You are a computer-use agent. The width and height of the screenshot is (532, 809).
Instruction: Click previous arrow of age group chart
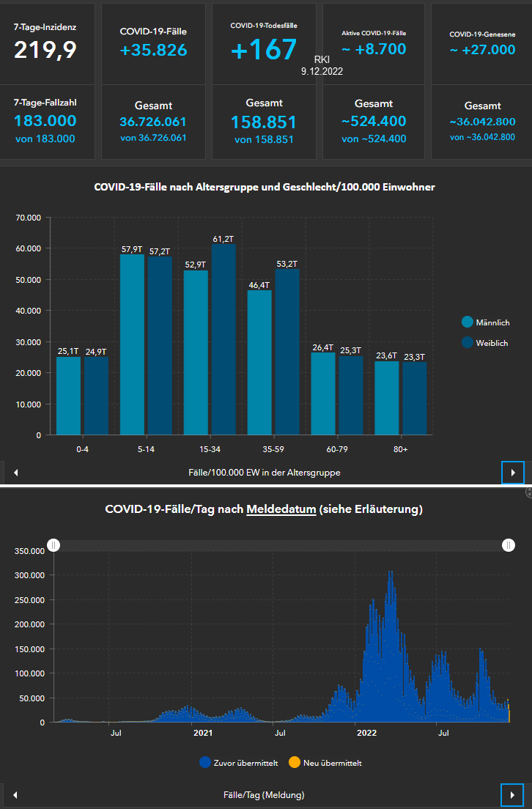click(x=15, y=473)
